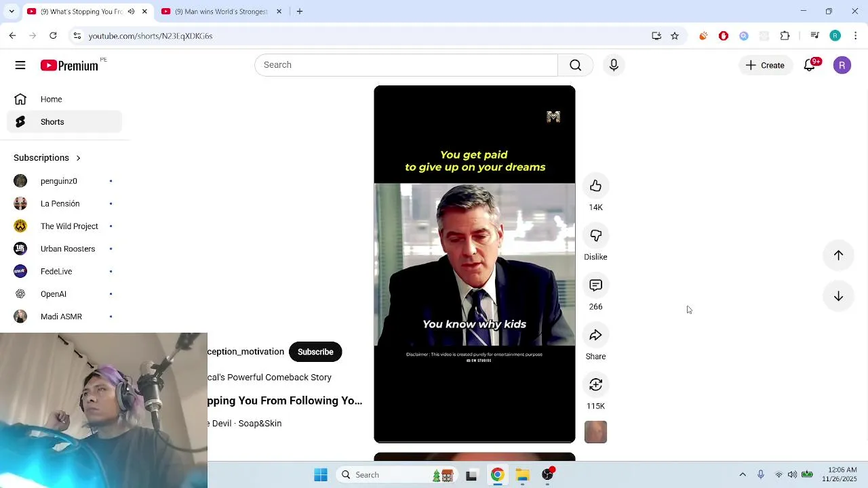The image size is (868, 488).
Task: Open penguinz0 subscription
Action: (x=64, y=181)
